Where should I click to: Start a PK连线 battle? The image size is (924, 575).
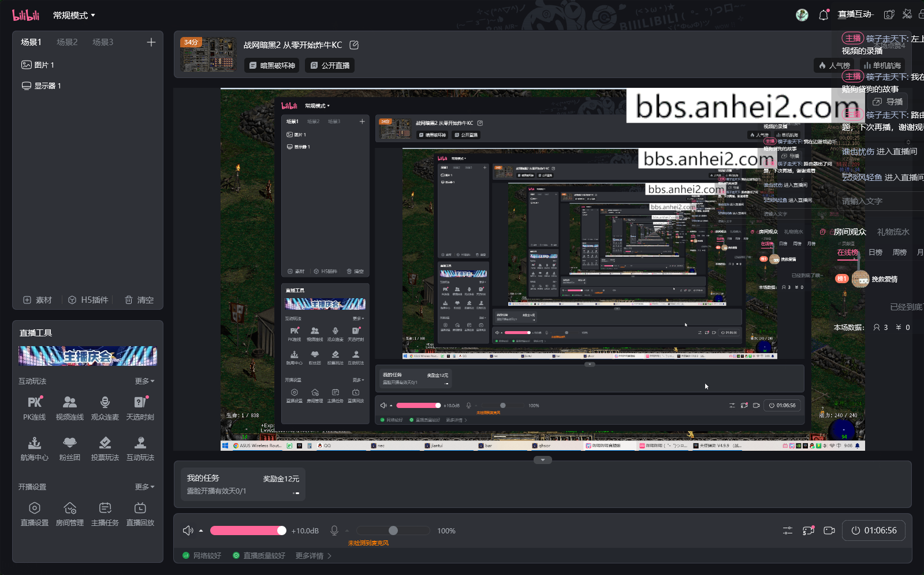[x=35, y=408]
